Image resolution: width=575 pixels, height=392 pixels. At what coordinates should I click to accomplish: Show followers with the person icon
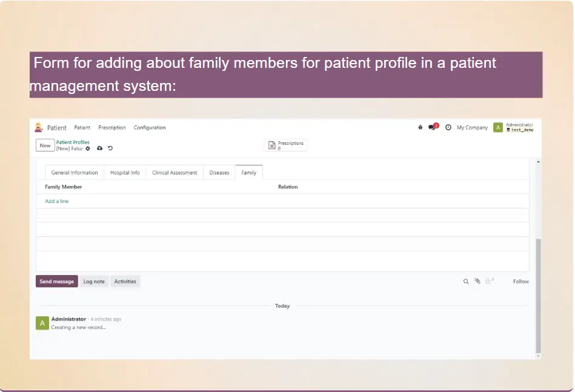tap(488, 282)
